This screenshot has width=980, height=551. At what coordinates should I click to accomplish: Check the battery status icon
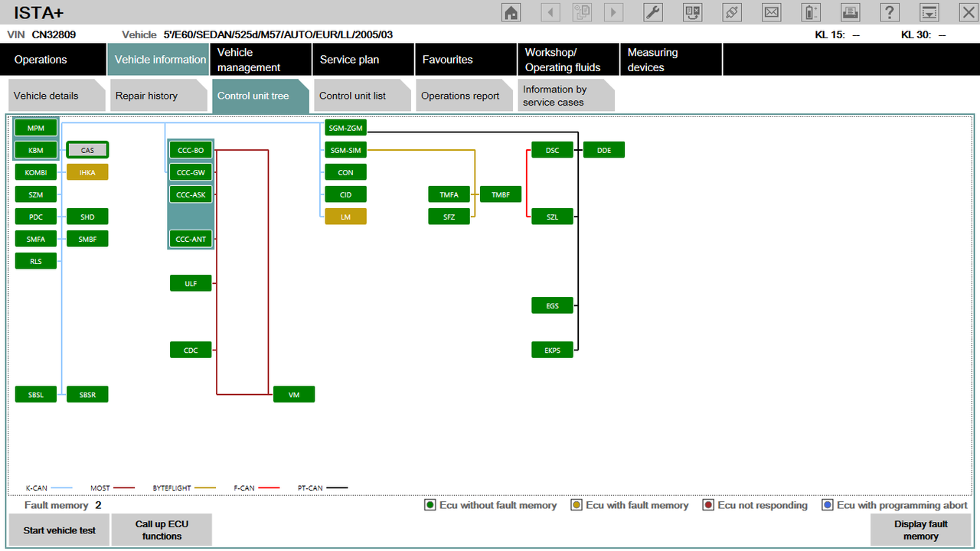click(x=811, y=11)
